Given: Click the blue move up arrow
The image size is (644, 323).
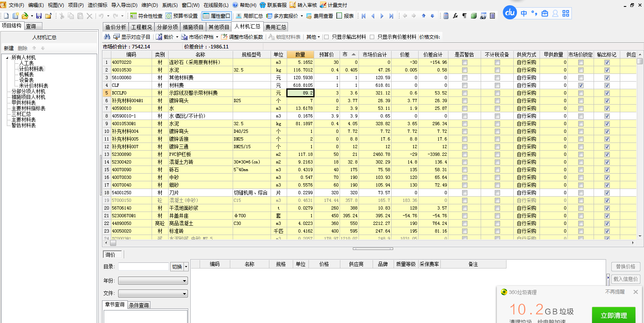Looking at the screenshot, I should click(x=423, y=16).
